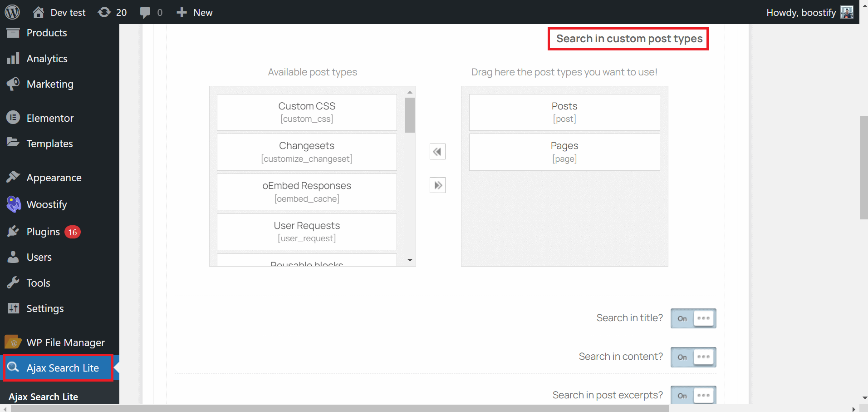Click the Tools wrench icon
Screen dimensions: 868x412
click(x=13, y=283)
